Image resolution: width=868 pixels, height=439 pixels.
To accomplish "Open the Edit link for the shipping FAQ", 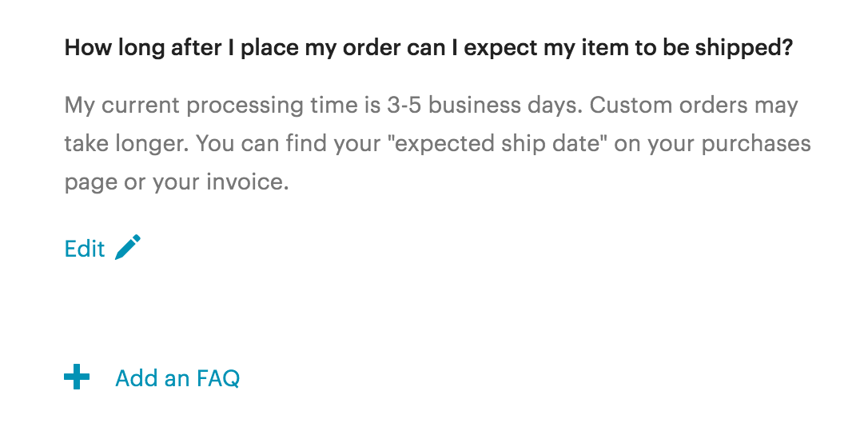I will pos(85,249).
